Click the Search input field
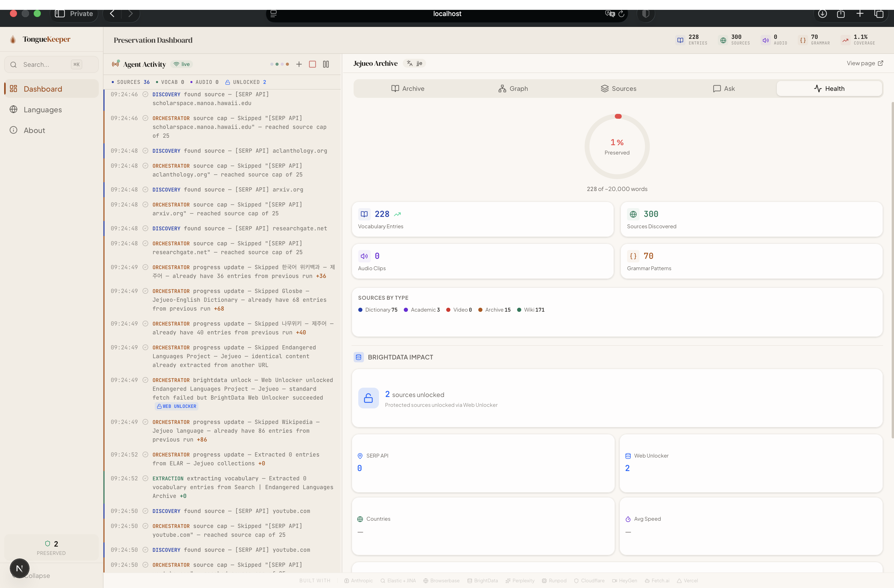The width and height of the screenshot is (894, 588). pyautogui.click(x=45, y=65)
